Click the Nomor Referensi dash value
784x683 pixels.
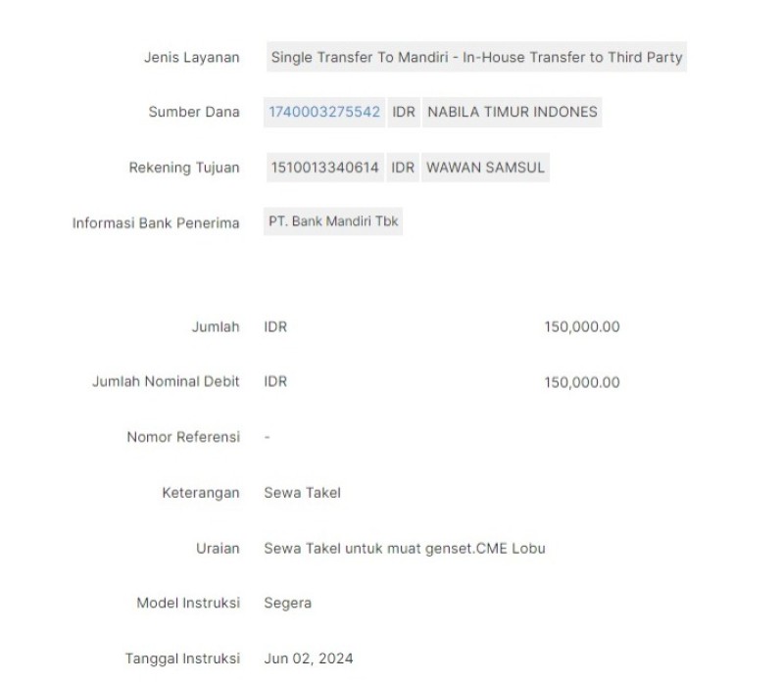pyautogui.click(x=267, y=437)
